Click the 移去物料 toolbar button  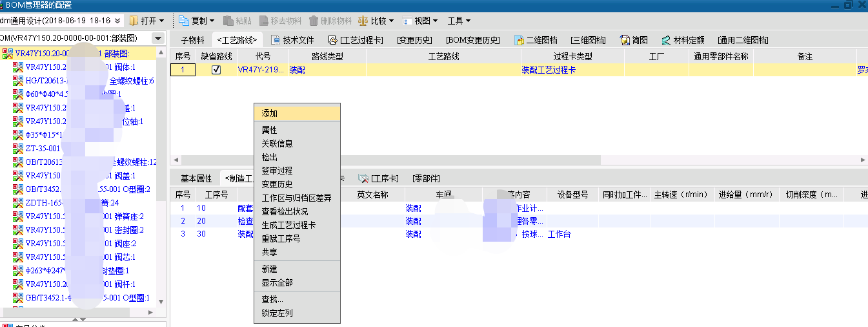281,21
